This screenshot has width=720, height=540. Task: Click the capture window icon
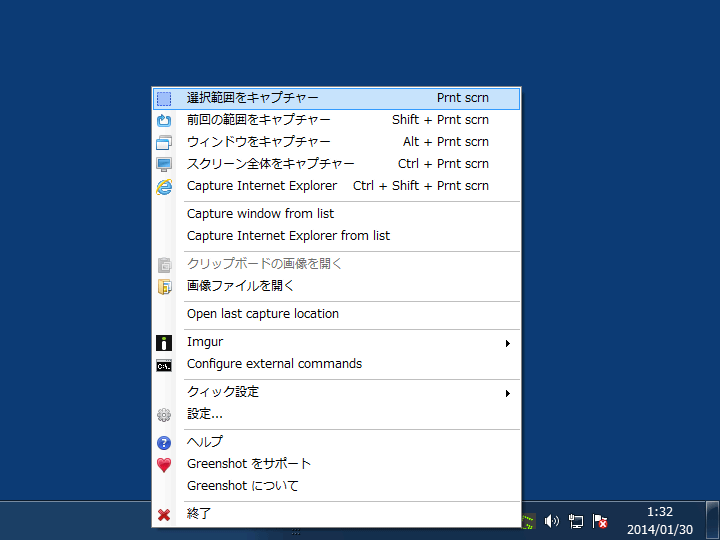(165, 143)
